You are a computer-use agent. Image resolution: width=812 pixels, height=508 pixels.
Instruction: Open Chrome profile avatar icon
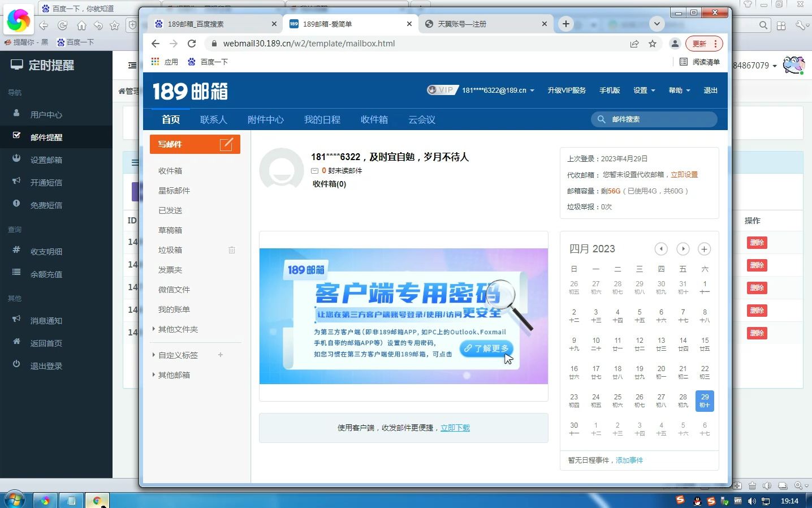pos(675,44)
